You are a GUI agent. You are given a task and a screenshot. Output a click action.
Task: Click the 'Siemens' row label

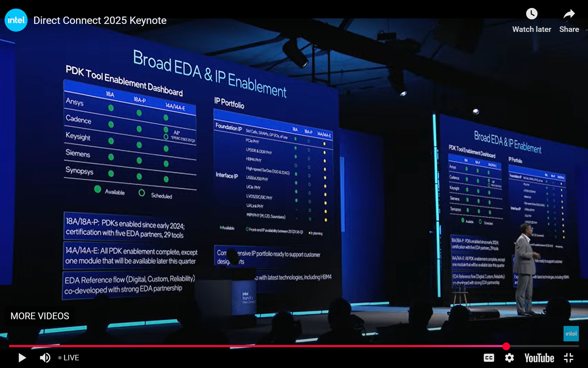click(x=78, y=153)
